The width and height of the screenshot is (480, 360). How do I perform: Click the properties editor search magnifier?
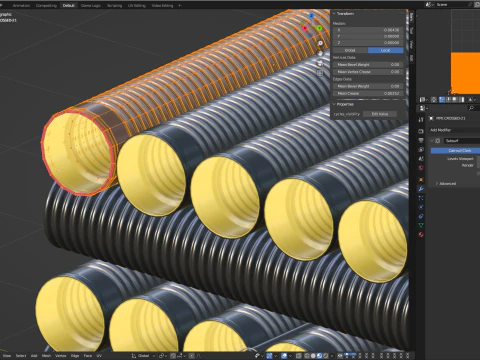[471, 108]
